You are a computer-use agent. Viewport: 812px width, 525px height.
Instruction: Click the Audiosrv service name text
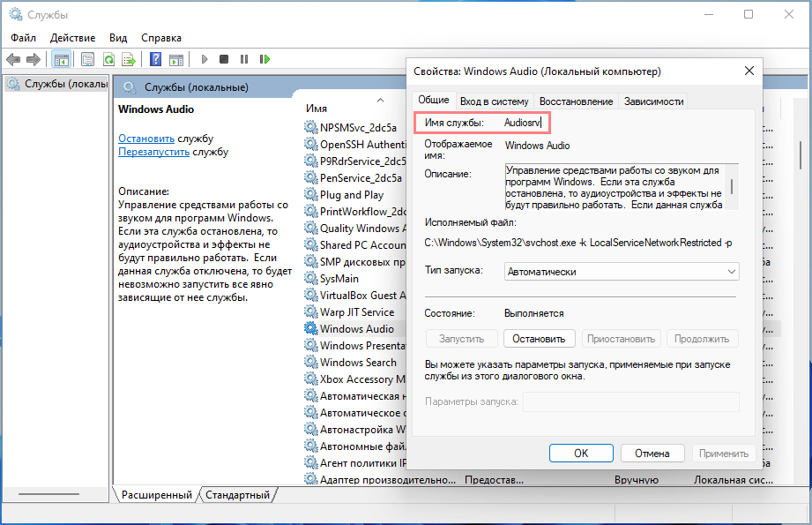coord(522,123)
